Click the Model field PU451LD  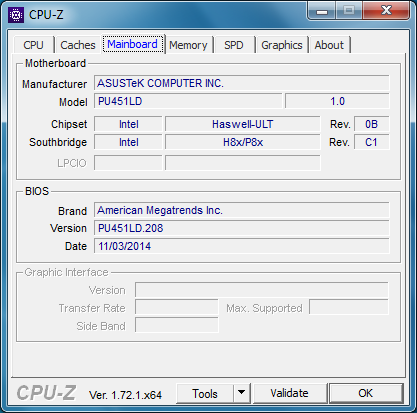pos(188,101)
